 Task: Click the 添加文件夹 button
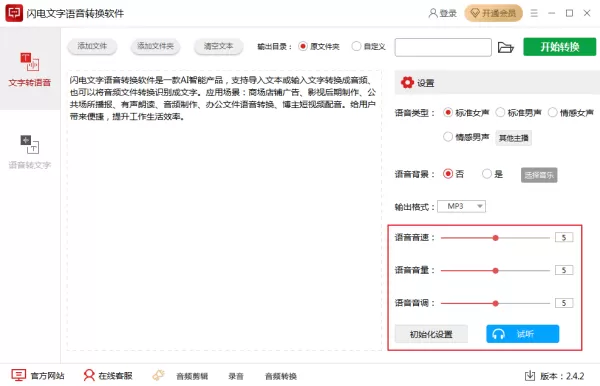pyautogui.click(x=155, y=46)
